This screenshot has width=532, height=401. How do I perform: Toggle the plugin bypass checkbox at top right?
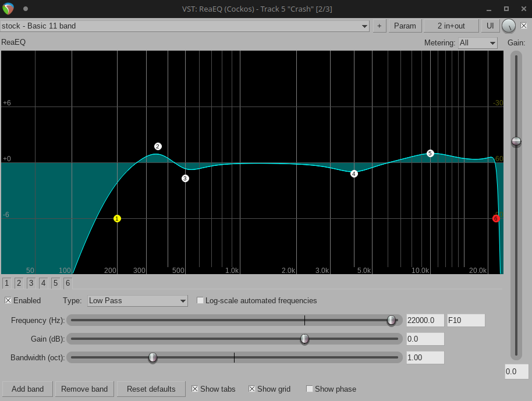pos(524,26)
